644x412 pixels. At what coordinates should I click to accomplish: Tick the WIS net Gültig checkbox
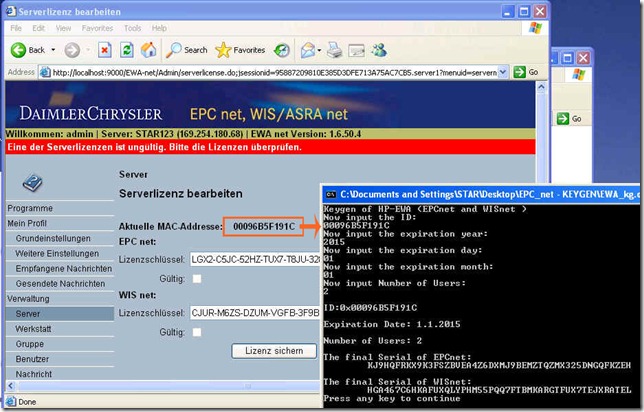tap(197, 332)
